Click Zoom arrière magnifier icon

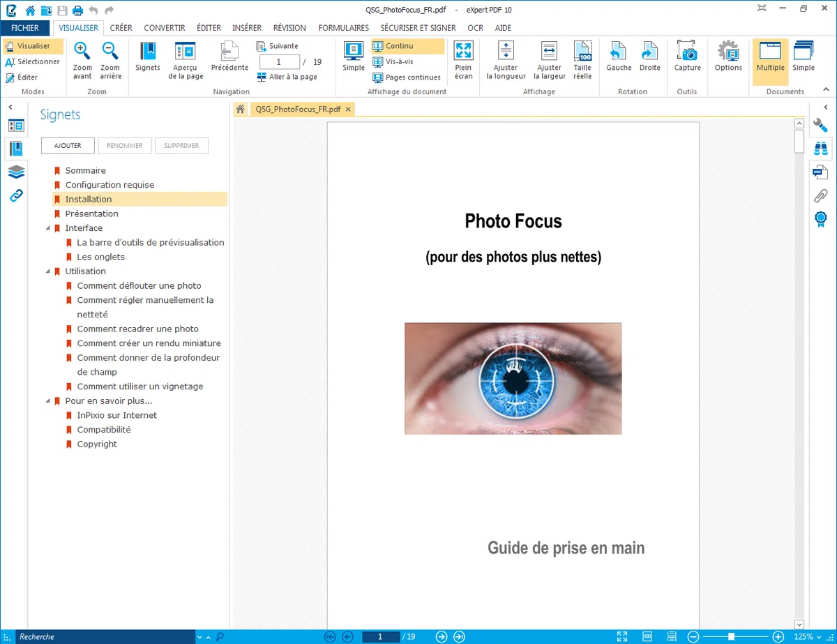110,51
